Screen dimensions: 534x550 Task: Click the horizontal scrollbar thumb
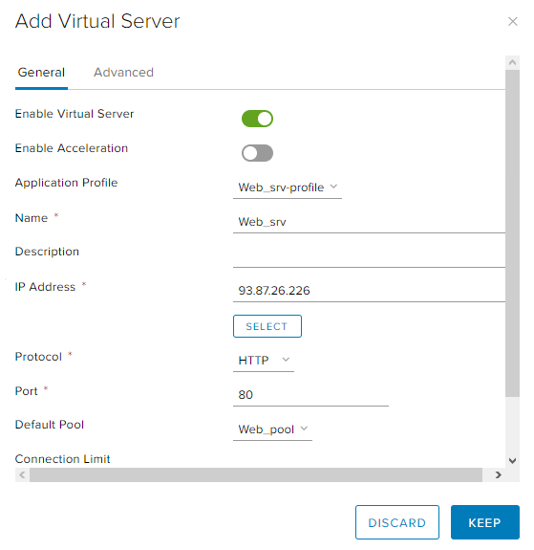(256, 475)
